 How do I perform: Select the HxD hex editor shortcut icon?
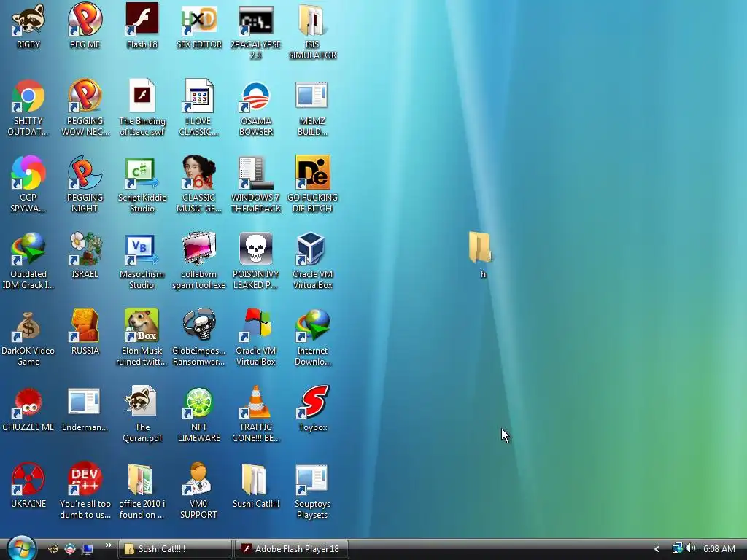click(x=199, y=20)
